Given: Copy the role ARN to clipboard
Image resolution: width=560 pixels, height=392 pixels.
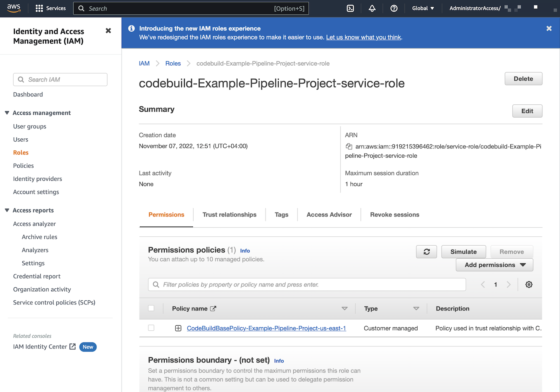Looking at the screenshot, I should click(x=349, y=146).
